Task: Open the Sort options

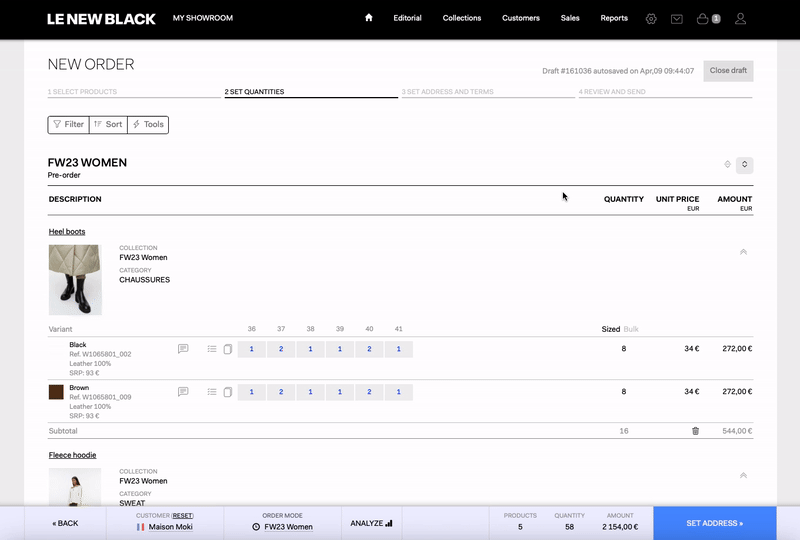Action: 108,125
